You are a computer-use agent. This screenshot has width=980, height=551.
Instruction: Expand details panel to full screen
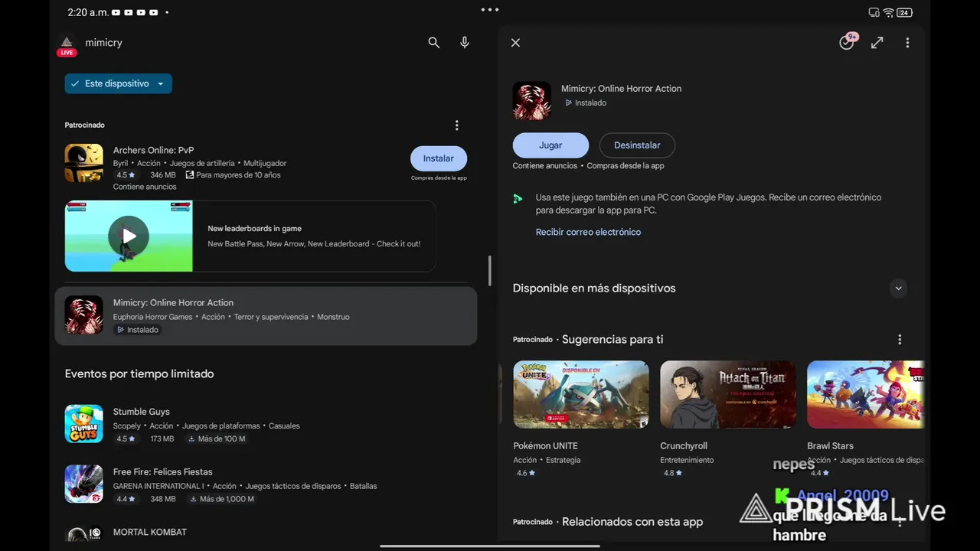pos(877,43)
